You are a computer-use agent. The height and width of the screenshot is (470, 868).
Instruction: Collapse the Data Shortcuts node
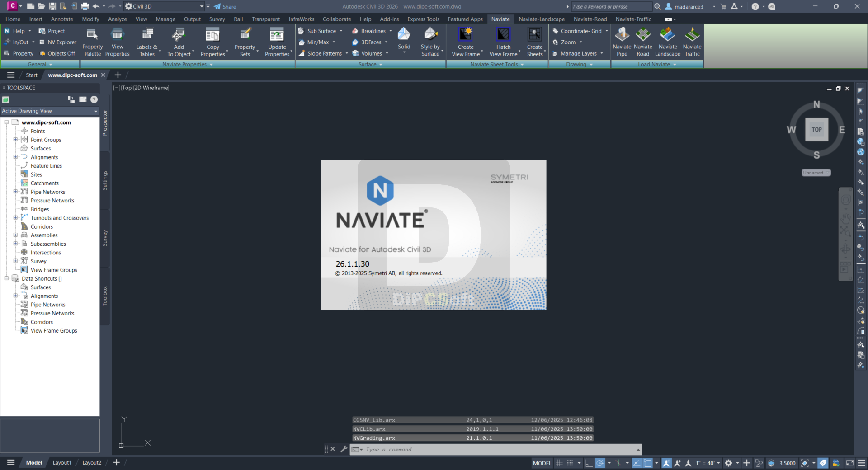coord(6,278)
